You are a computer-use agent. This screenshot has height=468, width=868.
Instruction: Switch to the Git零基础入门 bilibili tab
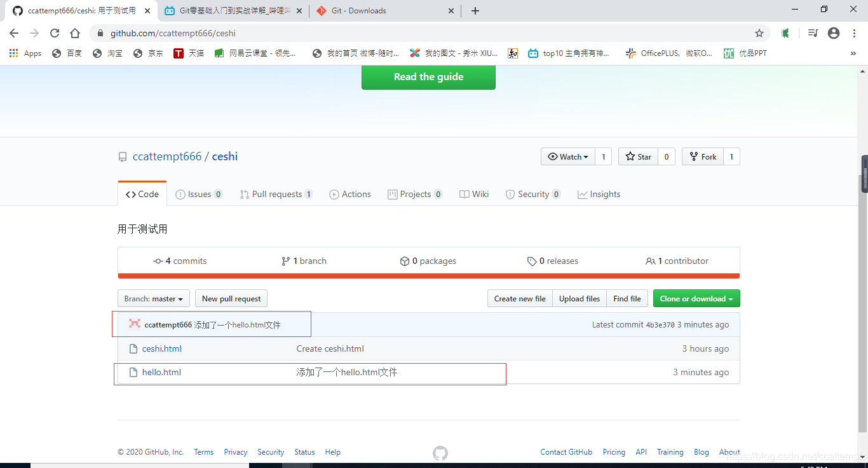click(234, 11)
